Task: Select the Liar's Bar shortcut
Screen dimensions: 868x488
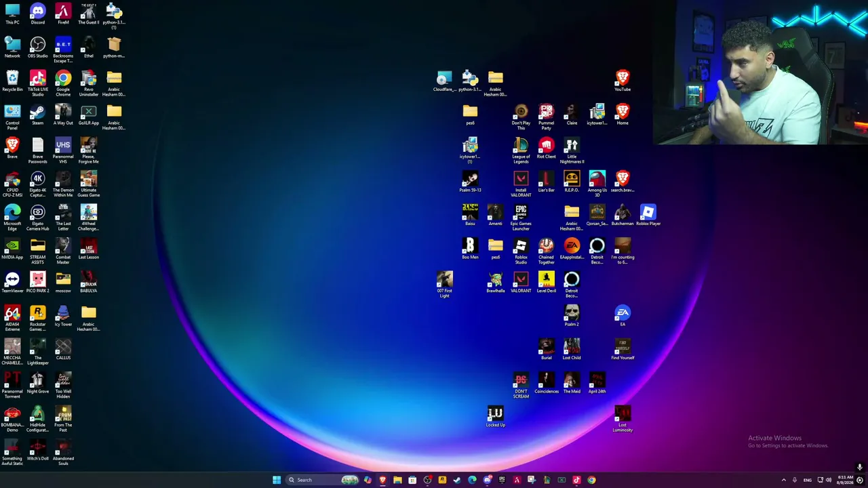Action: point(546,182)
